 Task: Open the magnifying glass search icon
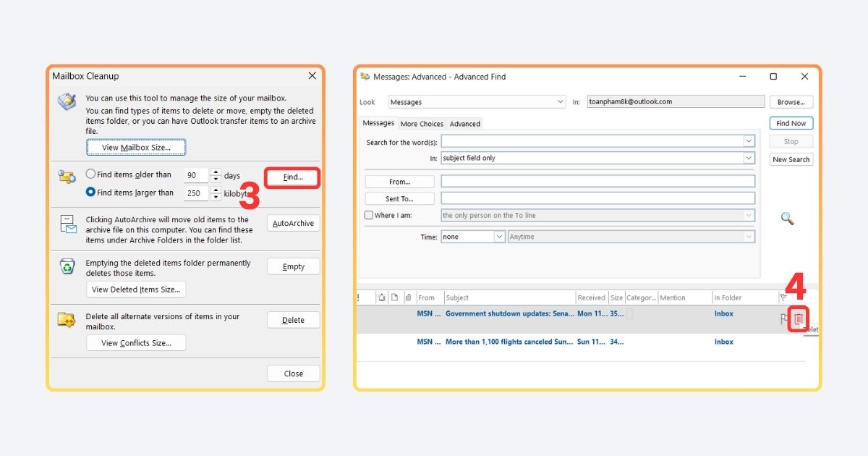point(788,218)
